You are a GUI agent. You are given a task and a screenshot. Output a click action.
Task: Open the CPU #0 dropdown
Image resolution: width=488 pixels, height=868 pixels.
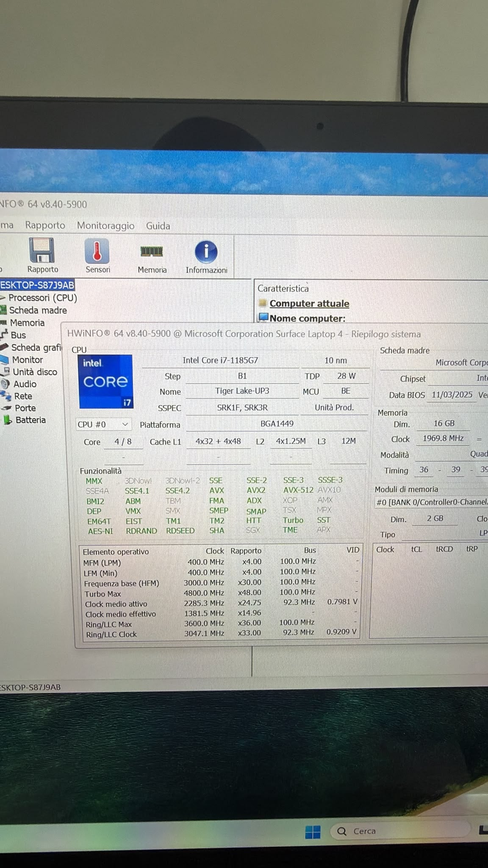pyautogui.click(x=103, y=424)
